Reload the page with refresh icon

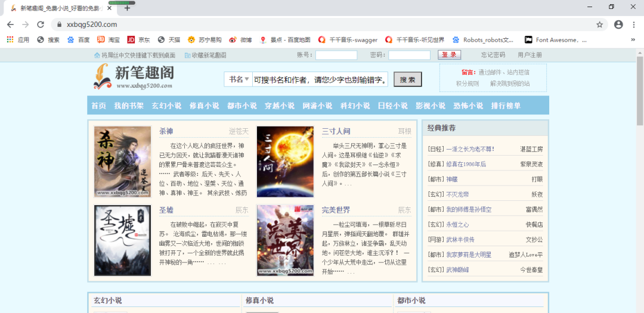click(x=41, y=24)
